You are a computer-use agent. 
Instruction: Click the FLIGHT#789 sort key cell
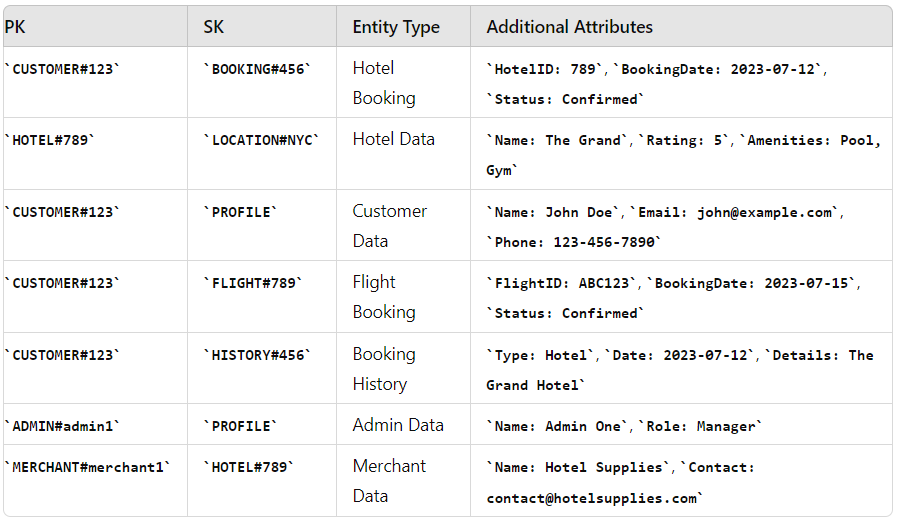(x=254, y=283)
